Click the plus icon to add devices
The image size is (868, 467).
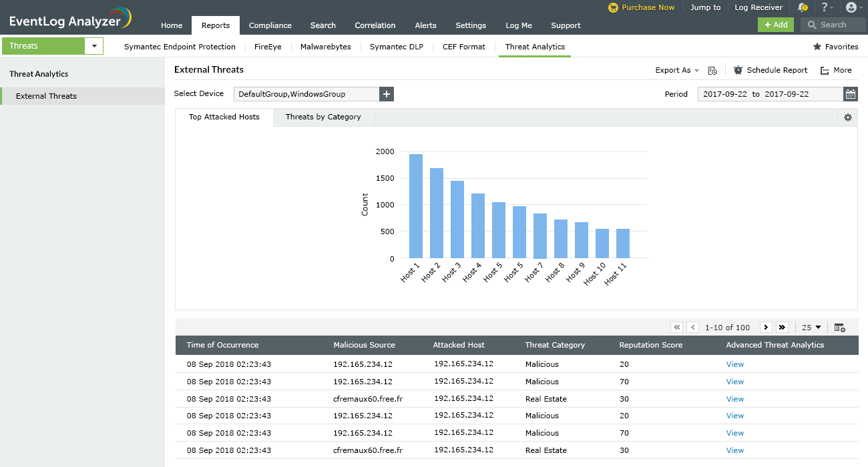387,94
